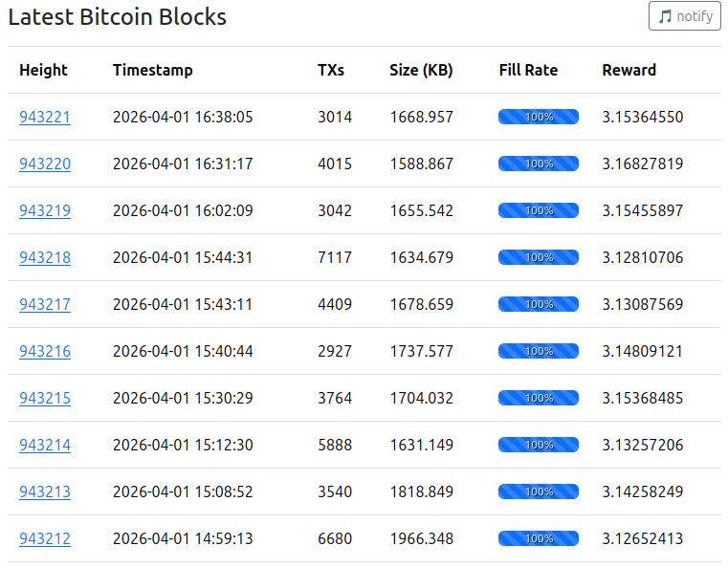Click TXs value 7117
The height and width of the screenshot is (568, 728).
[x=335, y=257]
